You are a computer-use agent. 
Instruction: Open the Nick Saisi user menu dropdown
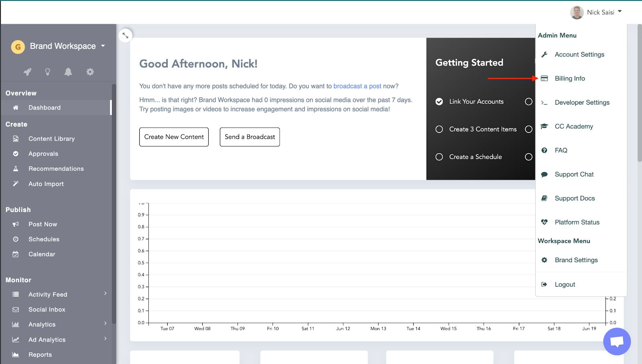[x=604, y=12]
